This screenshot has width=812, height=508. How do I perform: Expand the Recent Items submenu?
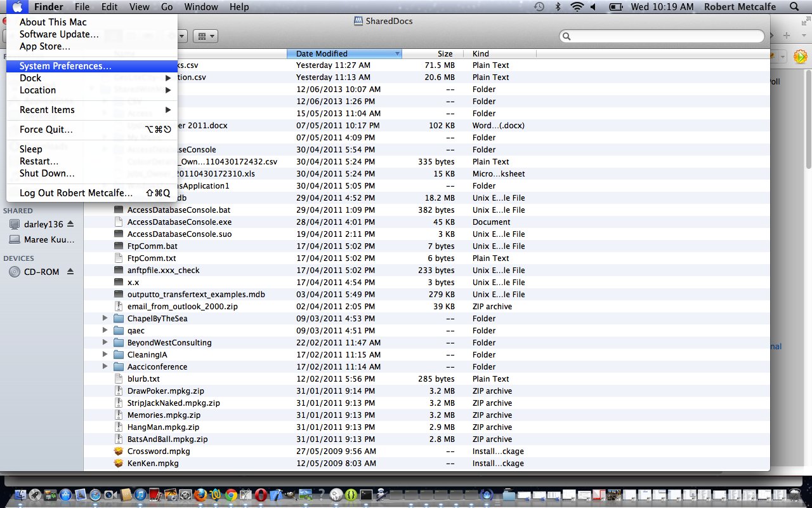click(x=91, y=110)
